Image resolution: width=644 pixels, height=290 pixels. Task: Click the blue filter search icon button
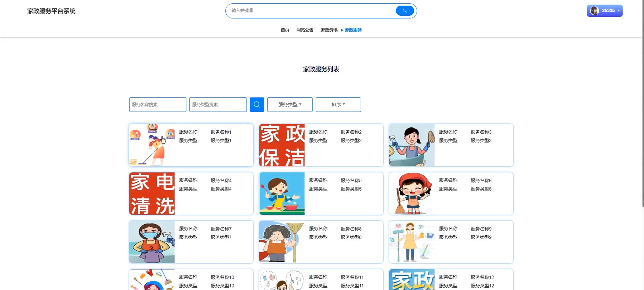pyautogui.click(x=257, y=105)
